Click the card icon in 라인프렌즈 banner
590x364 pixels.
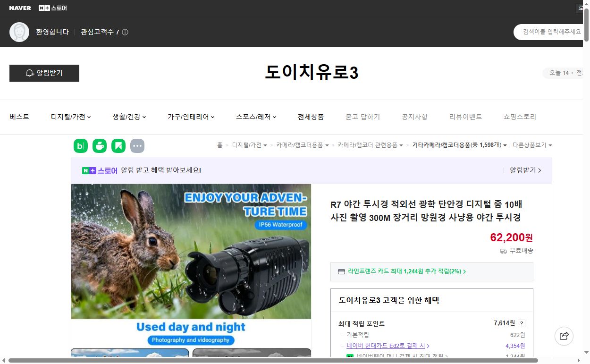341,271
